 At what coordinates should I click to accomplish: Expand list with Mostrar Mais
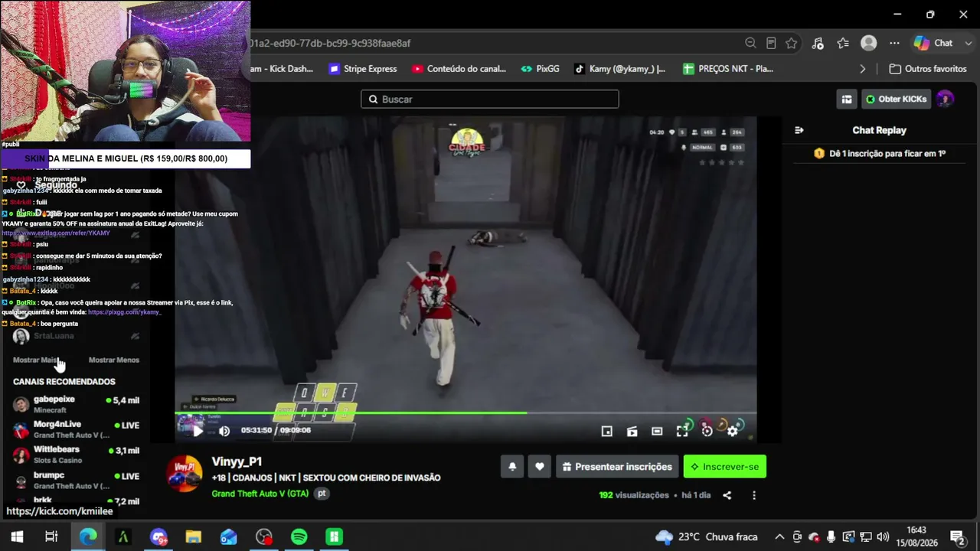(35, 360)
